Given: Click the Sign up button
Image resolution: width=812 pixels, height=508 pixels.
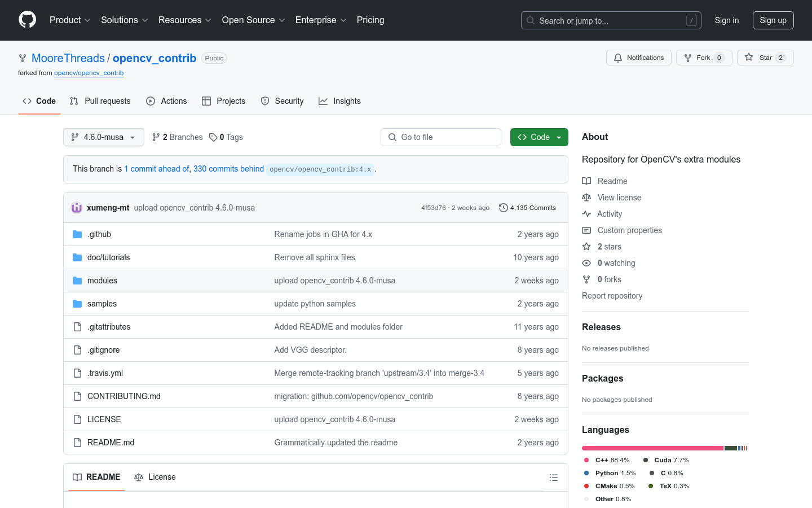Looking at the screenshot, I should pyautogui.click(x=773, y=20).
